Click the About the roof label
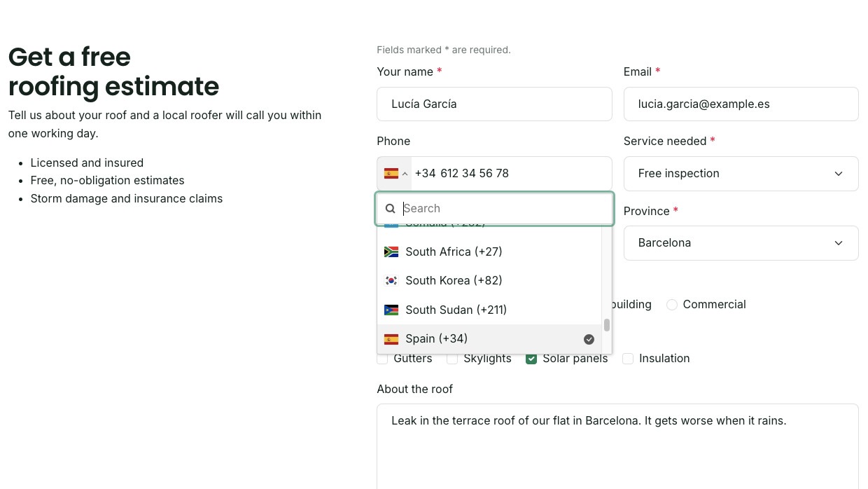Viewport: 868px width, 489px height. [414, 389]
